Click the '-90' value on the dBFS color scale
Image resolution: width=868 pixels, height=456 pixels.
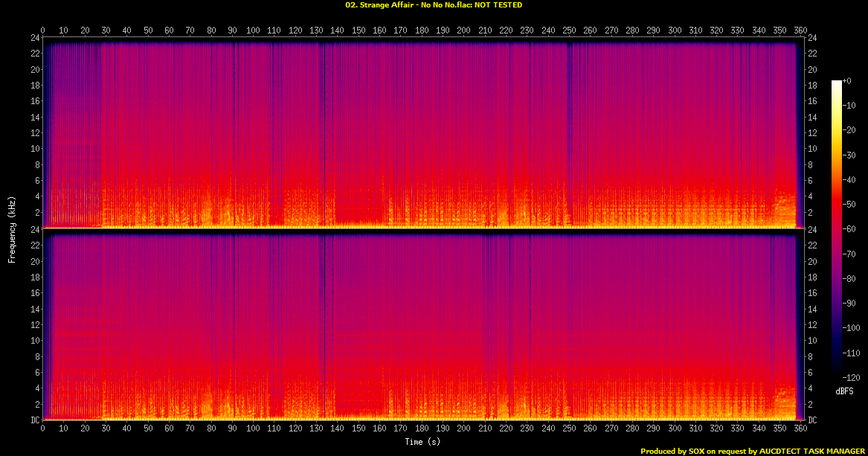point(849,304)
